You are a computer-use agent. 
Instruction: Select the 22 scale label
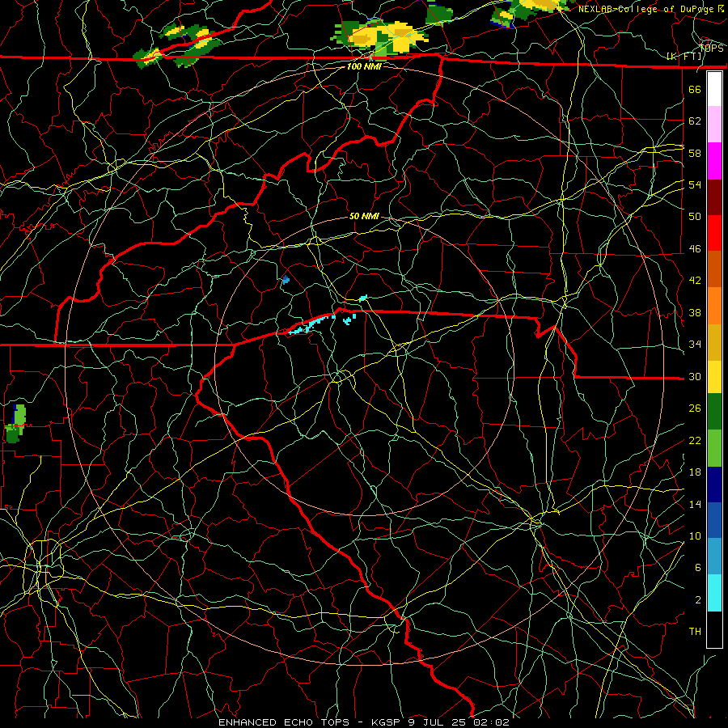(695, 440)
